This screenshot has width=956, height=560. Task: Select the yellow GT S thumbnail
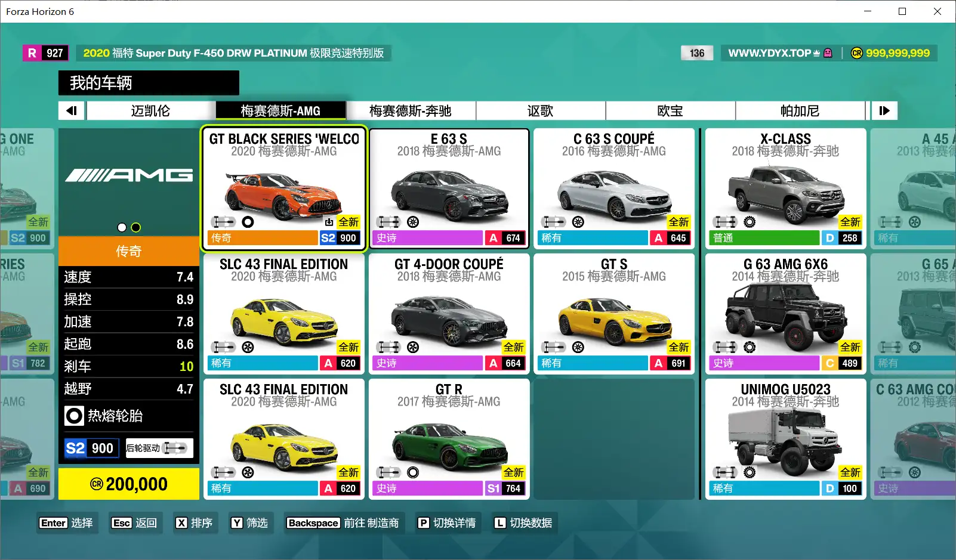614,321
